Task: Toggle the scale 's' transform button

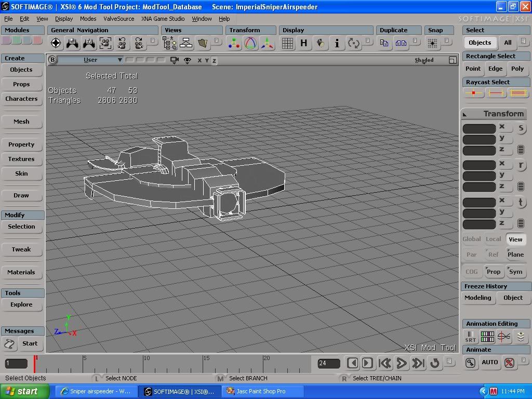Action: 521,128
